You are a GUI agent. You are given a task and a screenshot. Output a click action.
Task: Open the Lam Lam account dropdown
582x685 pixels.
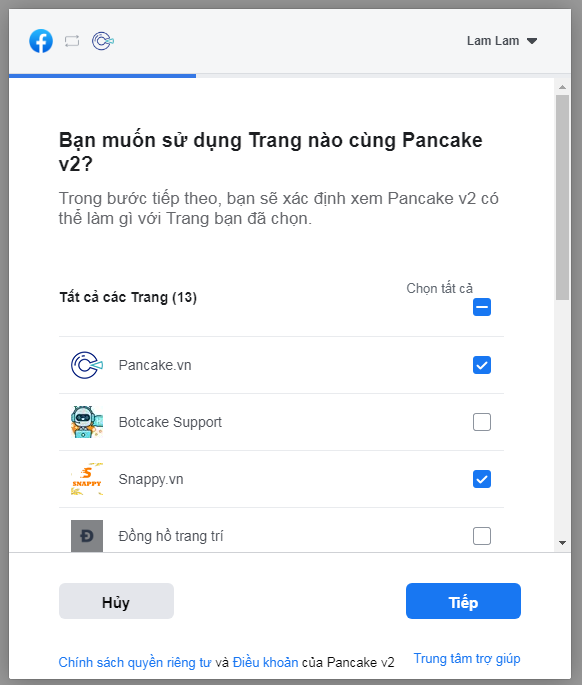point(502,41)
